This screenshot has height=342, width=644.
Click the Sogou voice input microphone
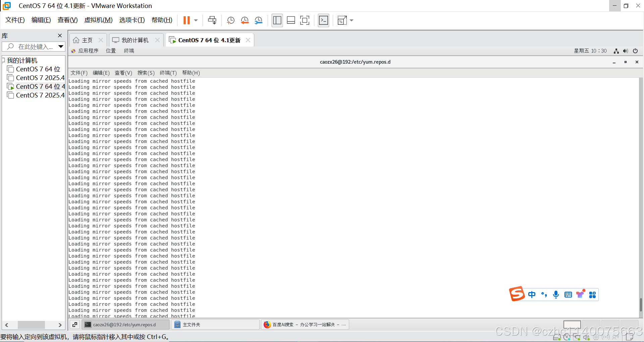pos(556,294)
